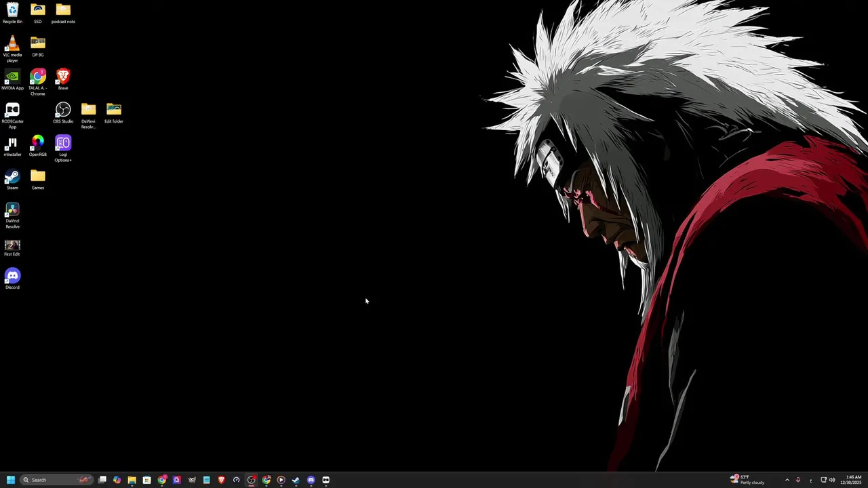Open the volume speaker icon in tray
The image size is (868, 488).
[832, 480]
